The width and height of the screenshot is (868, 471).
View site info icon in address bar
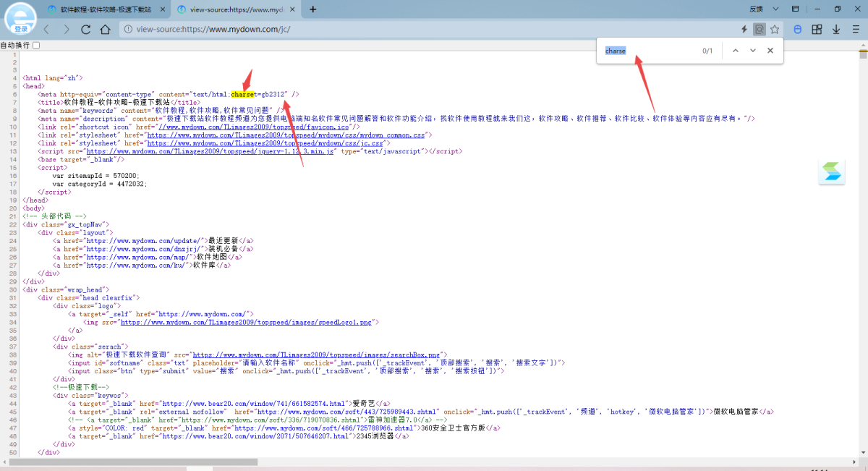[127, 30]
